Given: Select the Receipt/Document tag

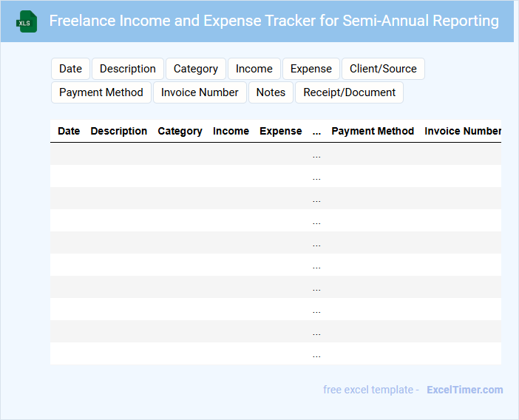Looking at the screenshot, I should (349, 92).
